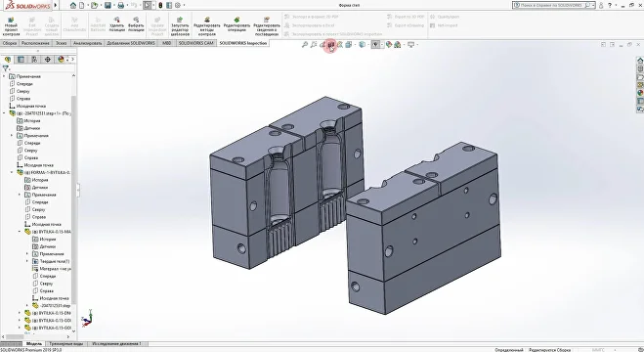
Task: Switch to the Сборка ribbon tab
Action: 10,43
